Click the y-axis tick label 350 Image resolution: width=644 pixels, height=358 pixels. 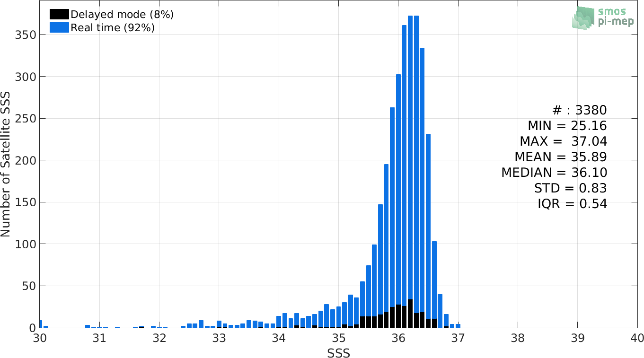[x=26, y=35]
